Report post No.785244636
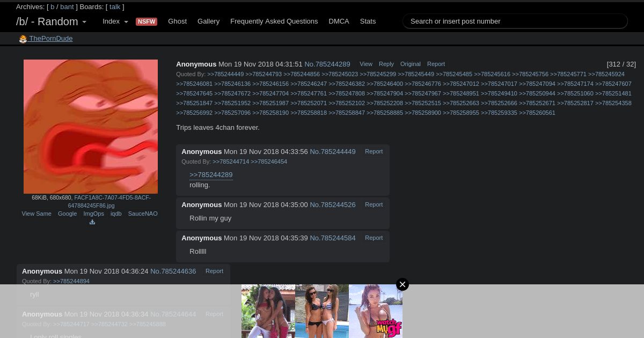This screenshot has width=644, height=338. (x=214, y=271)
